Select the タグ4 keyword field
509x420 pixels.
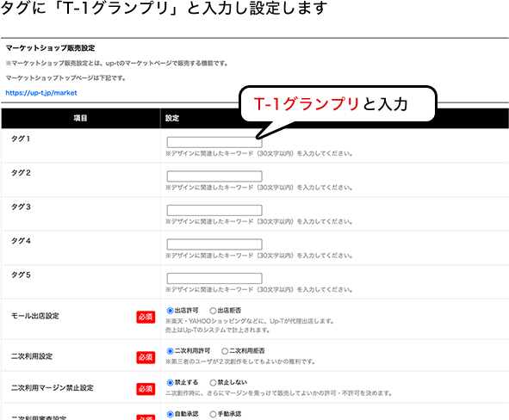coord(214,244)
